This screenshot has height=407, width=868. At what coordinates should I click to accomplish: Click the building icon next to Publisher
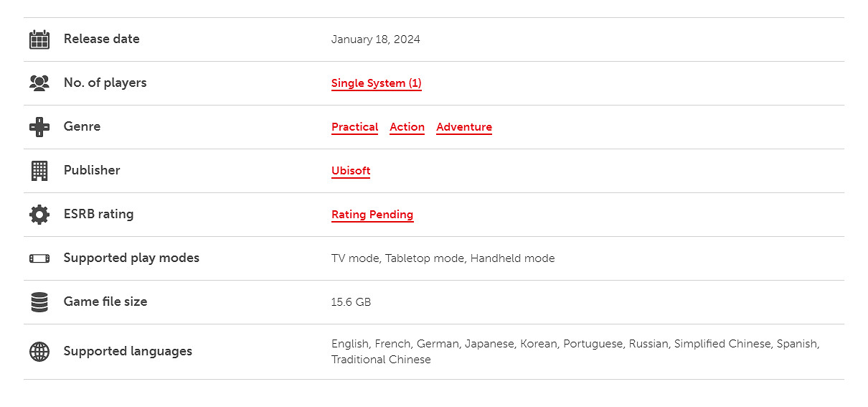point(39,171)
